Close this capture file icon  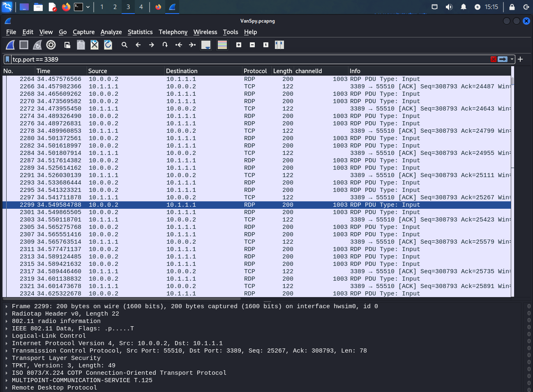(95, 45)
